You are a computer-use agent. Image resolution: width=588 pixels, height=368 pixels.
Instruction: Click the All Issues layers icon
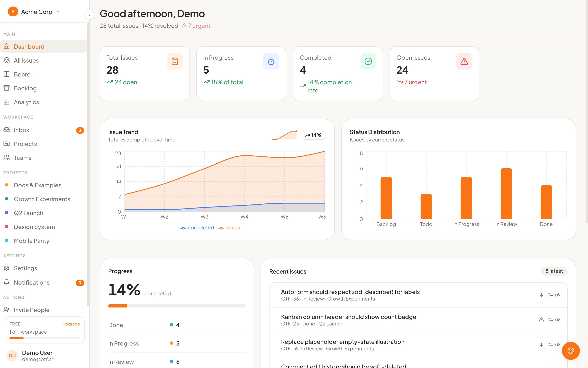pos(7,60)
